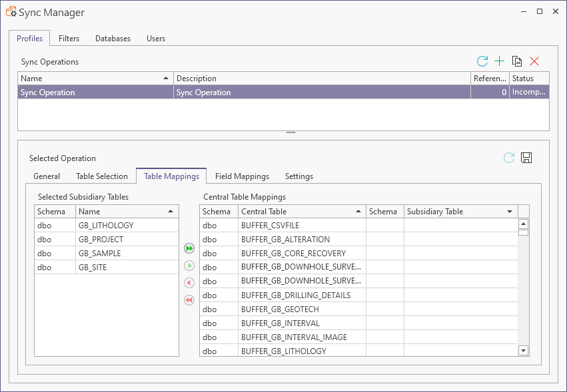
Task: Sort Sync Operations by Name column
Action: [x=93, y=79]
